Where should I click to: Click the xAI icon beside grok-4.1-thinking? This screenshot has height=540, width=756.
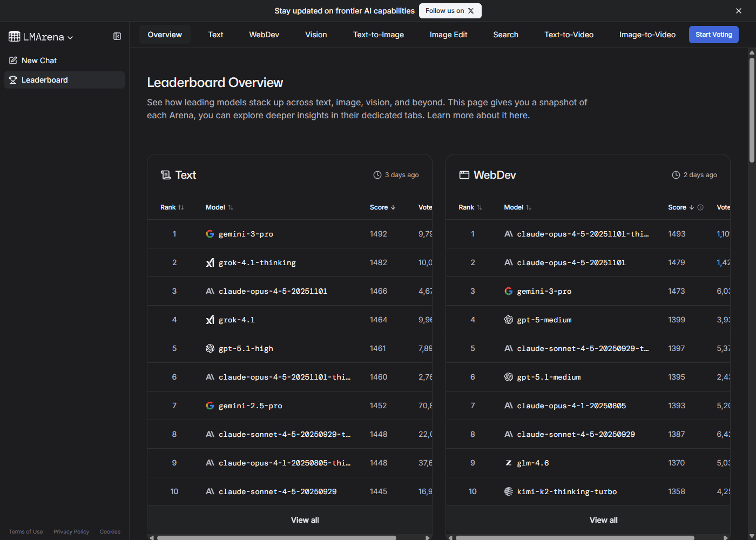[210, 262]
